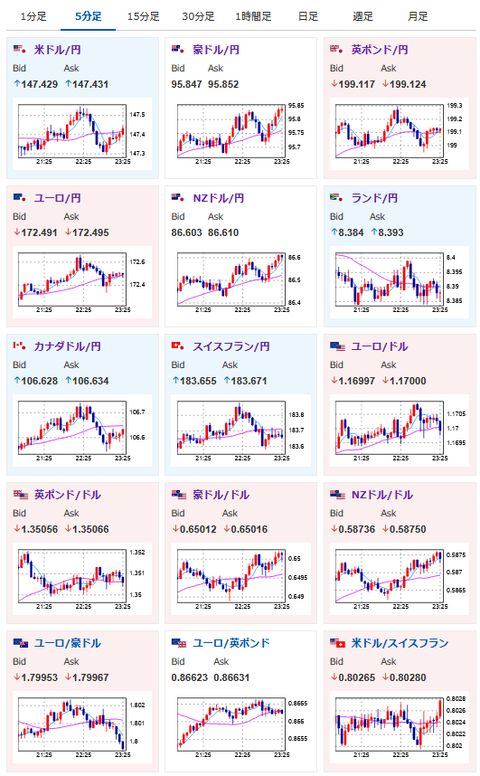Open the 1時間足 timeframe tab
This screenshot has width=480, height=776.
click(x=253, y=16)
